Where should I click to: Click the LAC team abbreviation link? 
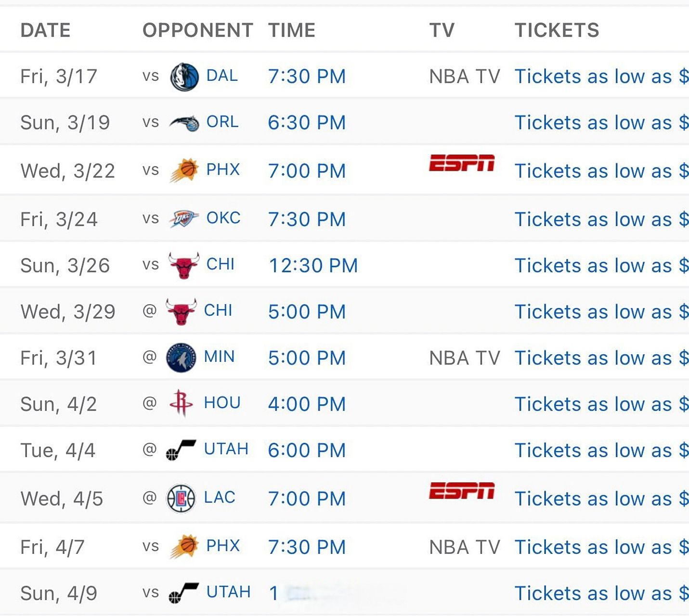tap(220, 497)
